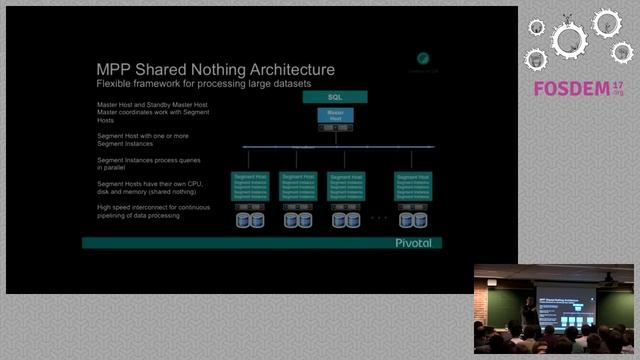The width and height of the screenshot is (640, 360).
Task: Click the FOSDEM 17 logo text
Action: tap(578, 89)
